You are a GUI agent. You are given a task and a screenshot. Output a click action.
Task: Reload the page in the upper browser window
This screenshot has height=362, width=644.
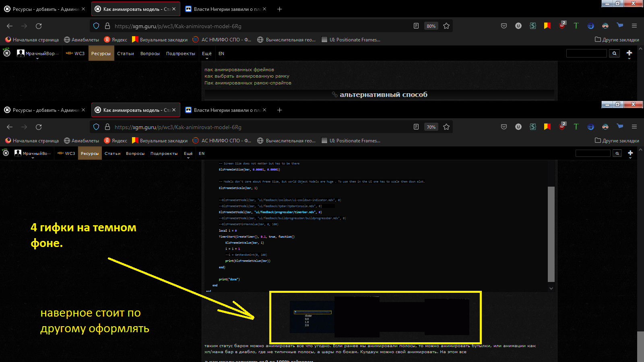tap(39, 26)
